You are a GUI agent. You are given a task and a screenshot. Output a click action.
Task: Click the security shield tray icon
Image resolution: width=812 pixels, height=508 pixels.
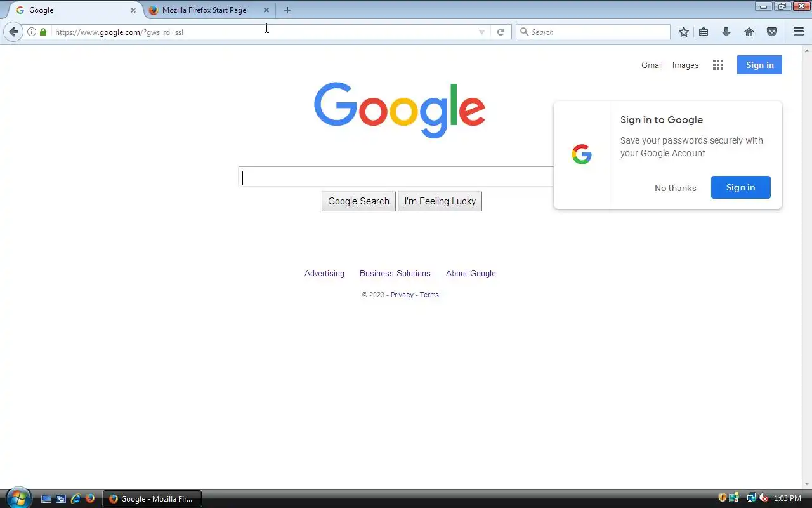(722, 498)
